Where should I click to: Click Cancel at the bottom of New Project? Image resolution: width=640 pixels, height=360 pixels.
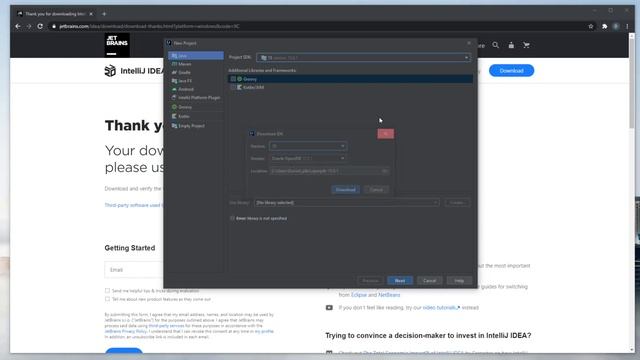(430, 280)
